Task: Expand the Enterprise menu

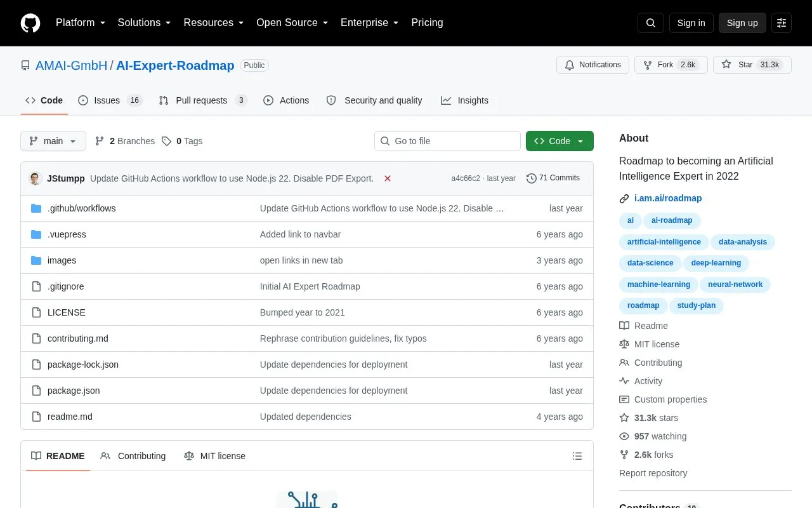Action: point(370,22)
